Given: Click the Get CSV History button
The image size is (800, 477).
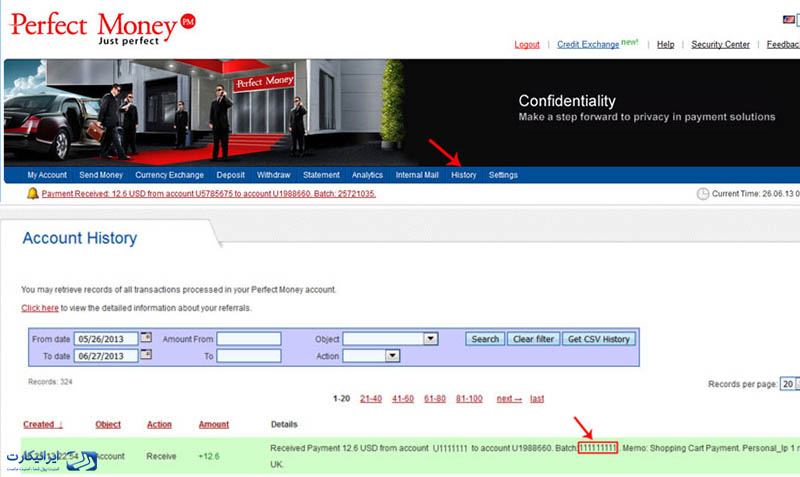Looking at the screenshot, I should pos(598,339).
